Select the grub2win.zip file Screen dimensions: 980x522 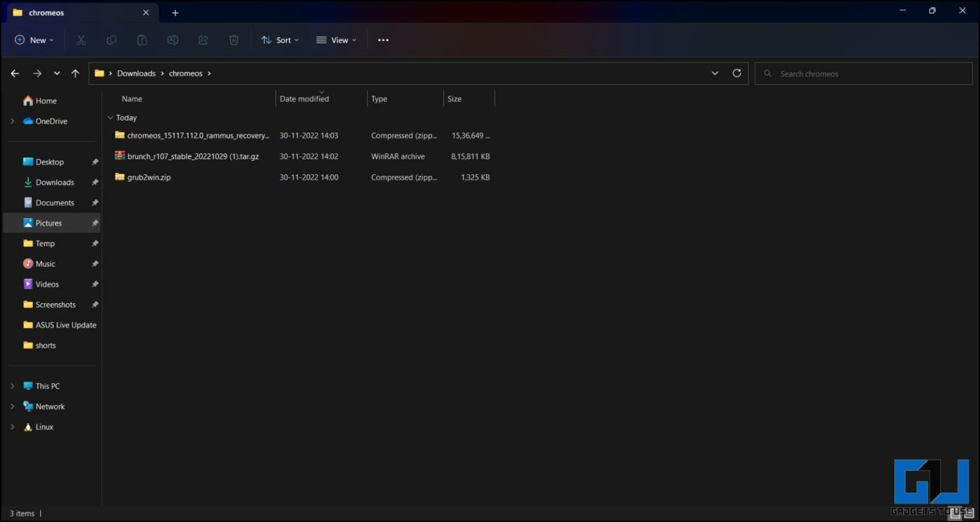149,177
